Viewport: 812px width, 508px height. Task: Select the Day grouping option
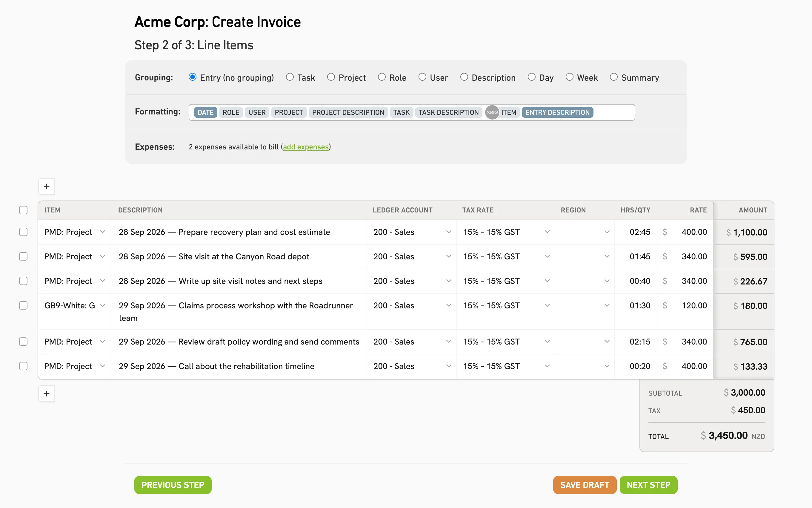(x=531, y=77)
